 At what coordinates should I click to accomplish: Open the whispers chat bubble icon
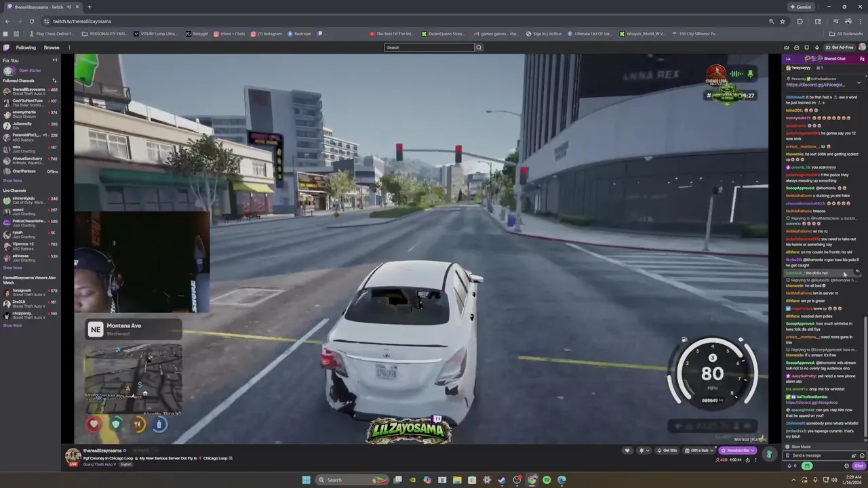(x=806, y=47)
